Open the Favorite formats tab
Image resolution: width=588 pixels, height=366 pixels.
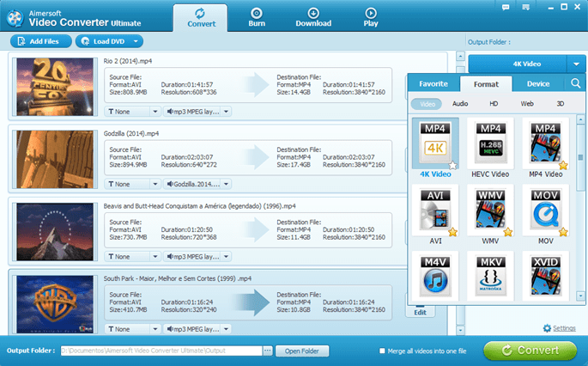point(433,83)
